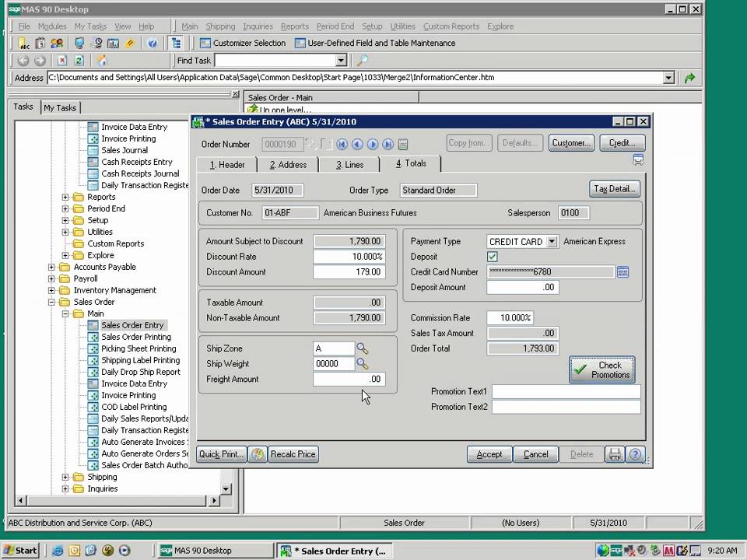Click the Promotion Text1 field

(566, 392)
